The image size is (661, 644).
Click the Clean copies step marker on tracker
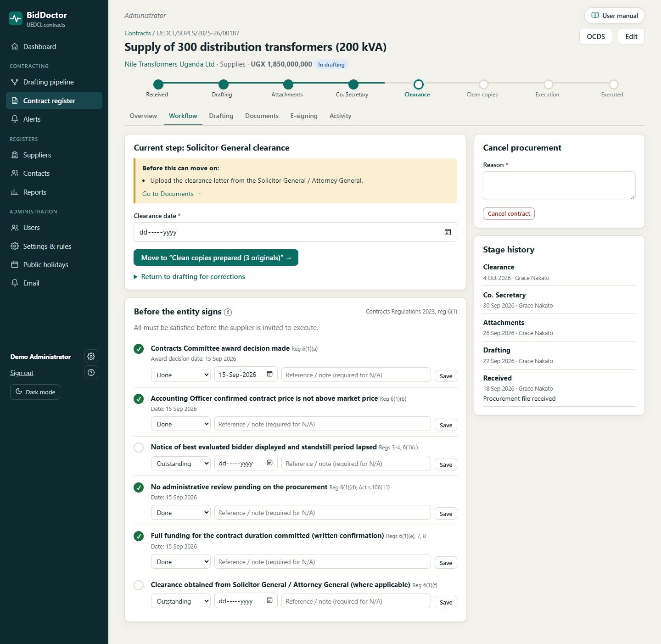pyautogui.click(x=483, y=84)
